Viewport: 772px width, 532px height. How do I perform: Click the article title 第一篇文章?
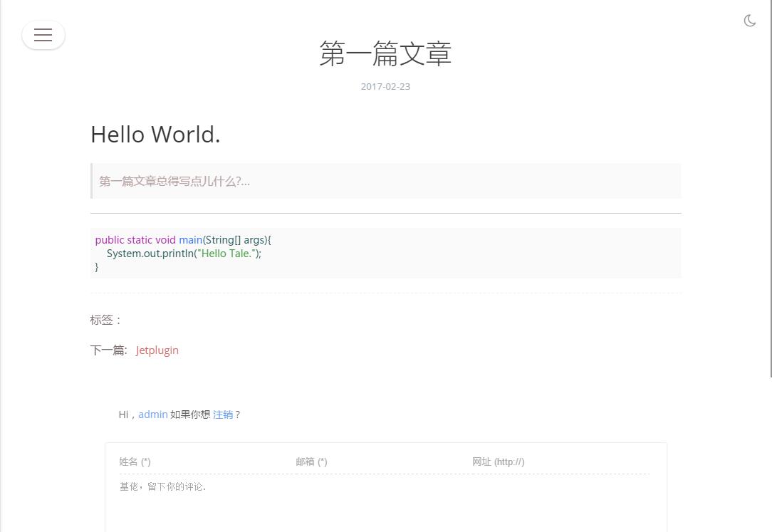pos(385,54)
